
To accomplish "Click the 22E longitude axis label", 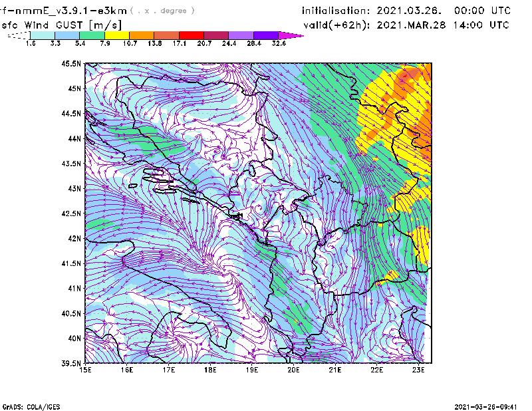I will pyautogui.click(x=377, y=370).
